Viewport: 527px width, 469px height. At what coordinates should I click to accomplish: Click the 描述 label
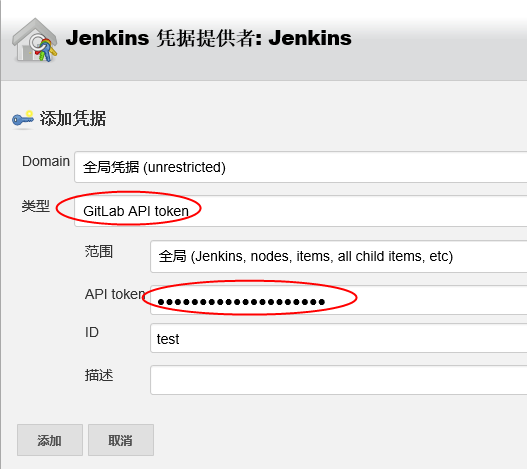[x=99, y=375]
